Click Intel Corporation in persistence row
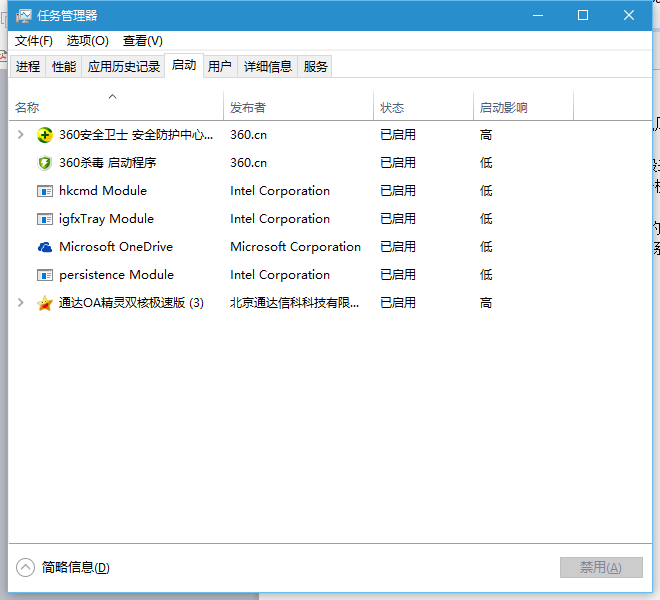This screenshot has height=600, width=660. pos(280,275)
